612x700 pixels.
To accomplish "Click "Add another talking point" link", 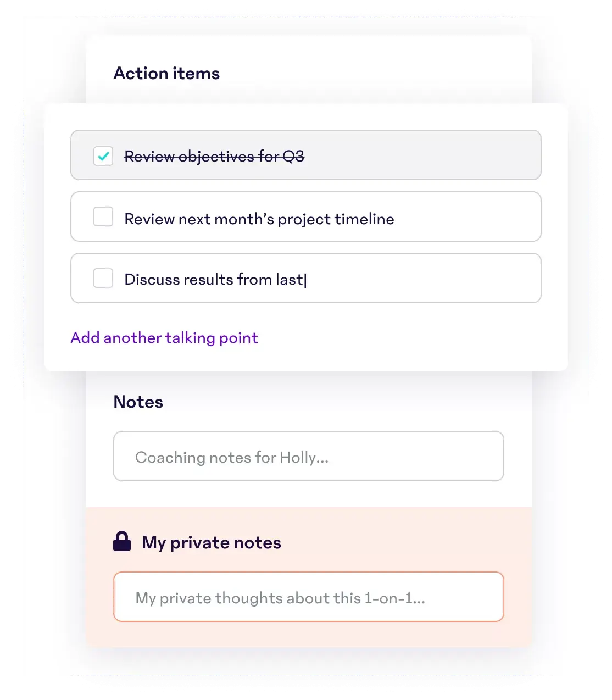I will (164, 338).
